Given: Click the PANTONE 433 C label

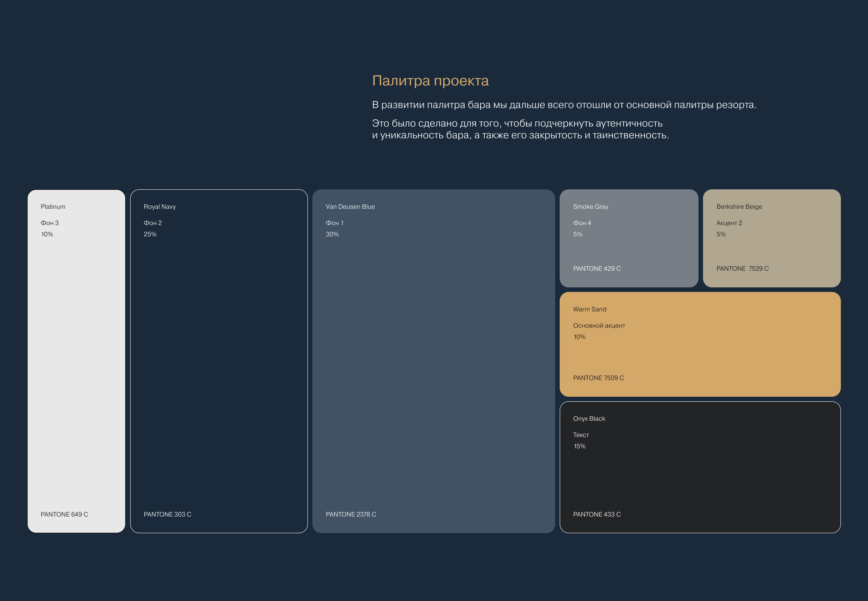Looking at the screenshot, I should (x=597, y=514).
